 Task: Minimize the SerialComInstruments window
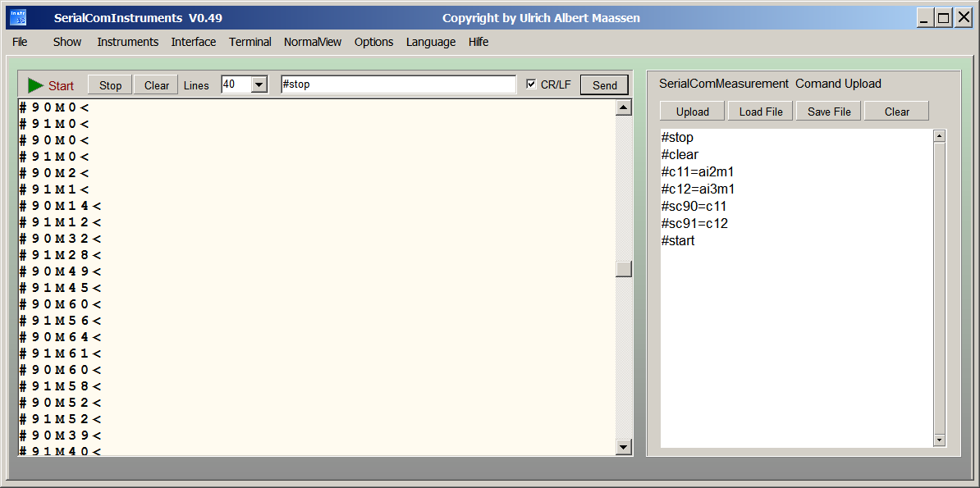coord(924,18)
